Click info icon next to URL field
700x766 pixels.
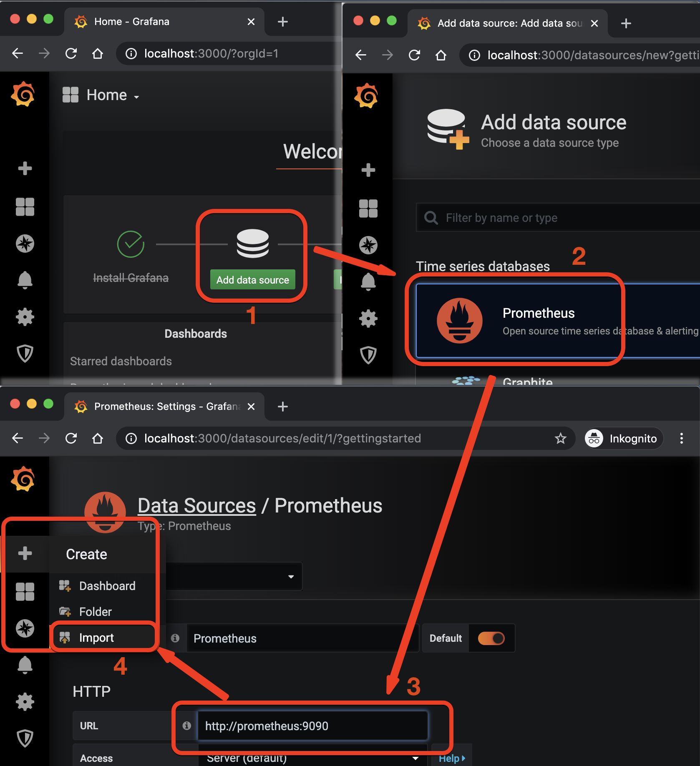(x=187, y=726)
